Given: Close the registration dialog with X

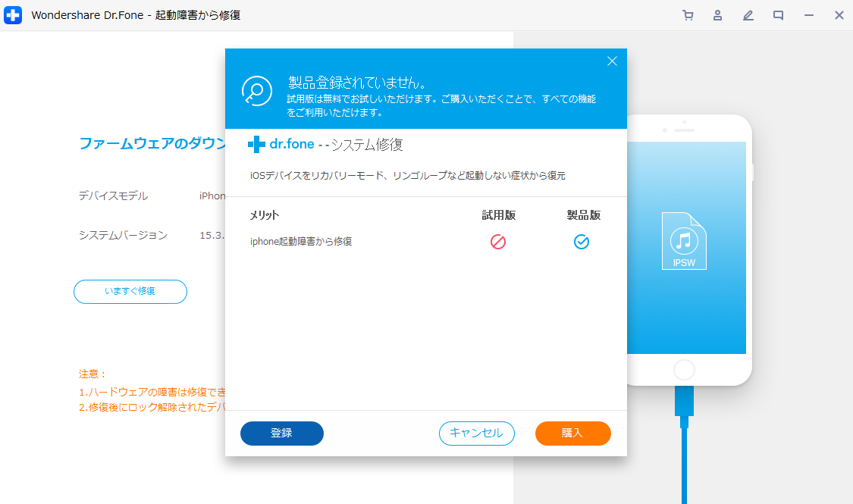Looking at the screenshot, I should (x=612, y=61).
